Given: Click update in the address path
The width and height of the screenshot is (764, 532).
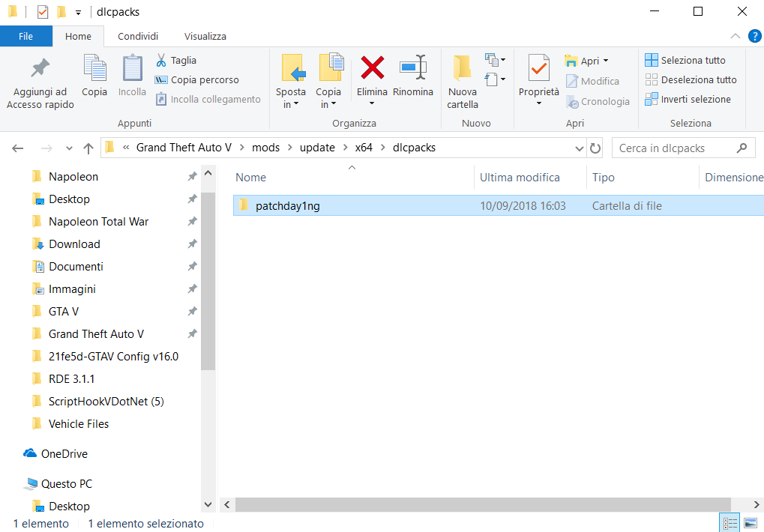Looking at the screenshot, I should pyautogui.click(x=317, y=148).
